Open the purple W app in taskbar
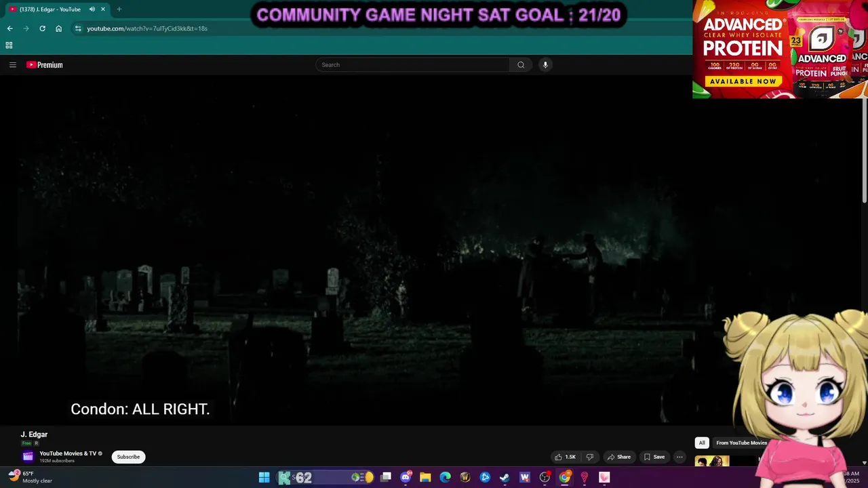Viewport: 868px width, 488px height. point(524,478)
